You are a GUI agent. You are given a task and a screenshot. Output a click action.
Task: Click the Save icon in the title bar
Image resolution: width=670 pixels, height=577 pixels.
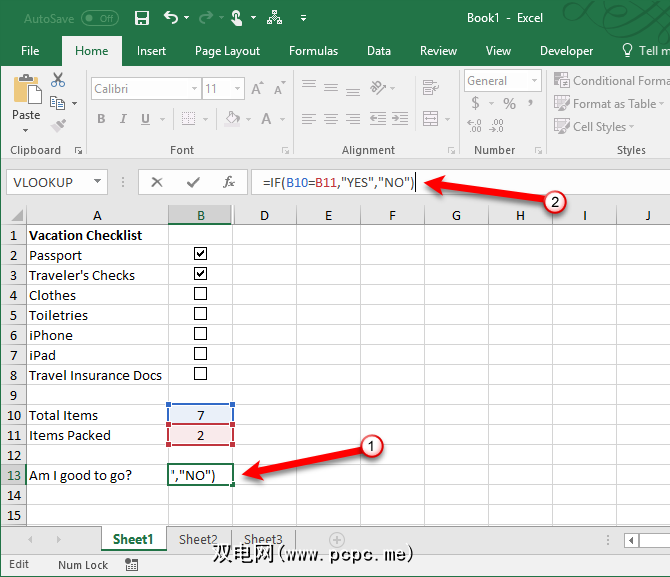141,18
